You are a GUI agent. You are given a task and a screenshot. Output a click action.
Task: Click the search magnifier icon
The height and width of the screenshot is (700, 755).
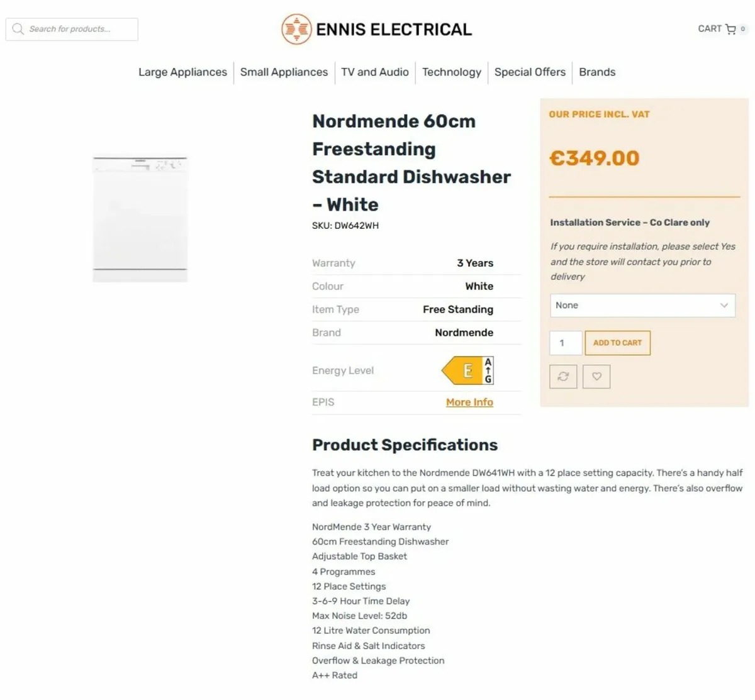[18, 29]
